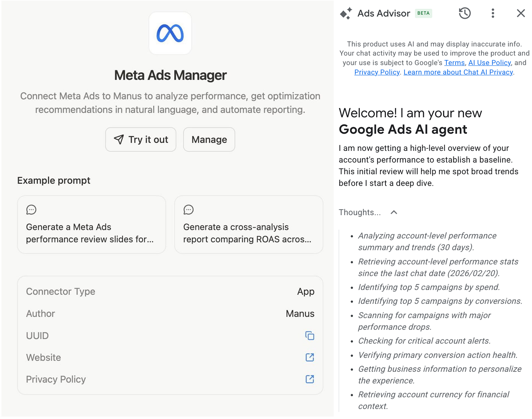The image size is (532, 419).
Task: Open chat history clock icon
Action: pos(465,14)
